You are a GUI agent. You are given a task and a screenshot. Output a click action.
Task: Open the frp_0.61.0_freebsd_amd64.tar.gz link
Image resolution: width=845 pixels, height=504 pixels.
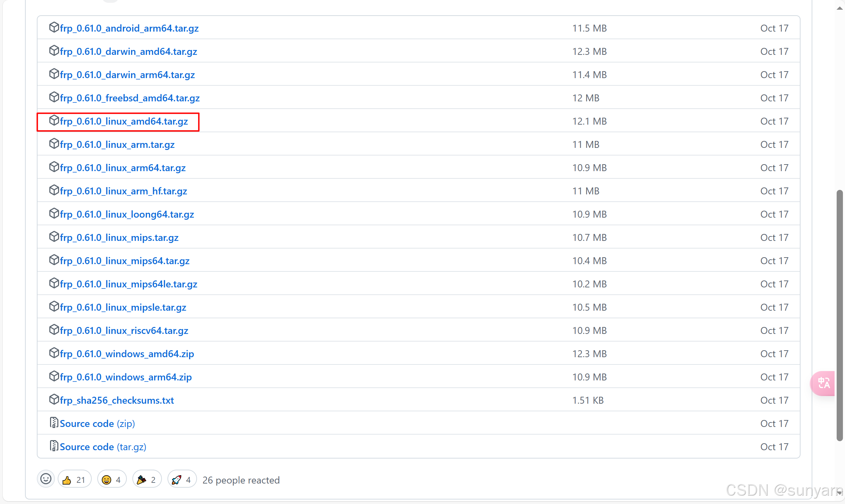pos(130,98)
